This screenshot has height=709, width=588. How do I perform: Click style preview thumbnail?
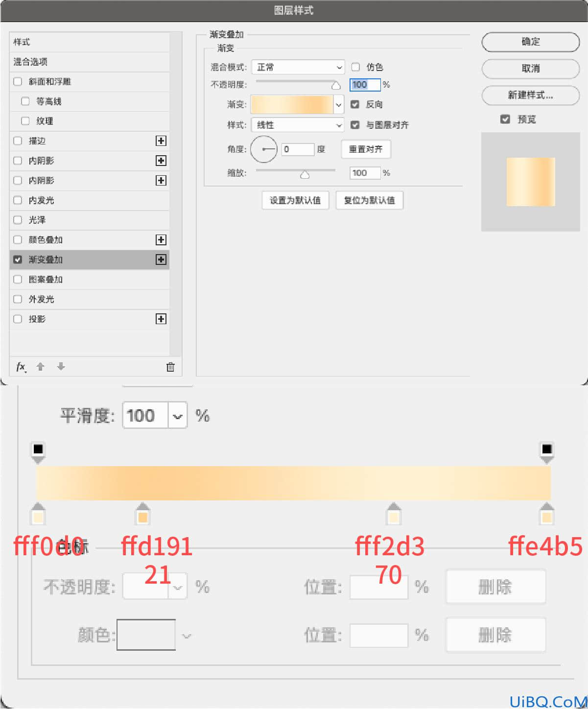tap(531, 182)
